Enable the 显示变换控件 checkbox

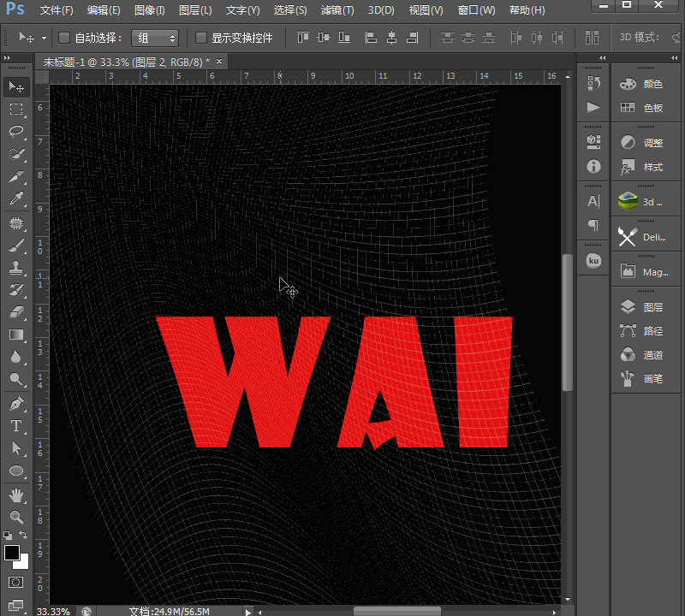coord(201,38)
